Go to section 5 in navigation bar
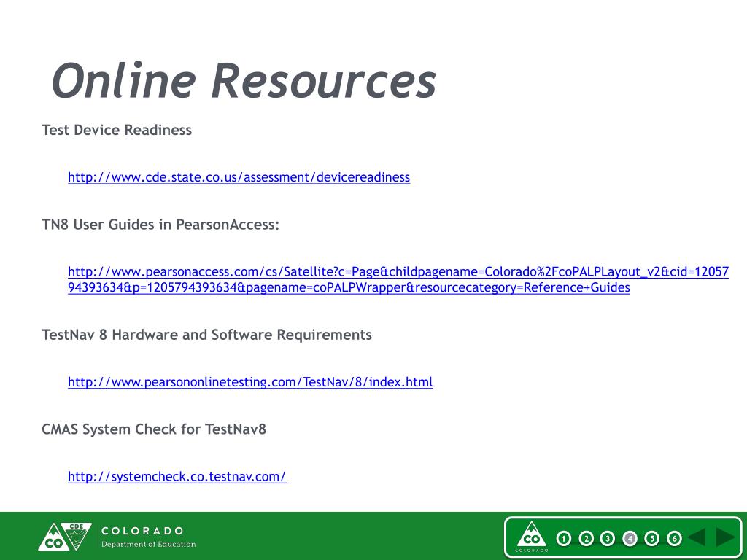Viewport: 747px width, 560px height. [651, 539]
